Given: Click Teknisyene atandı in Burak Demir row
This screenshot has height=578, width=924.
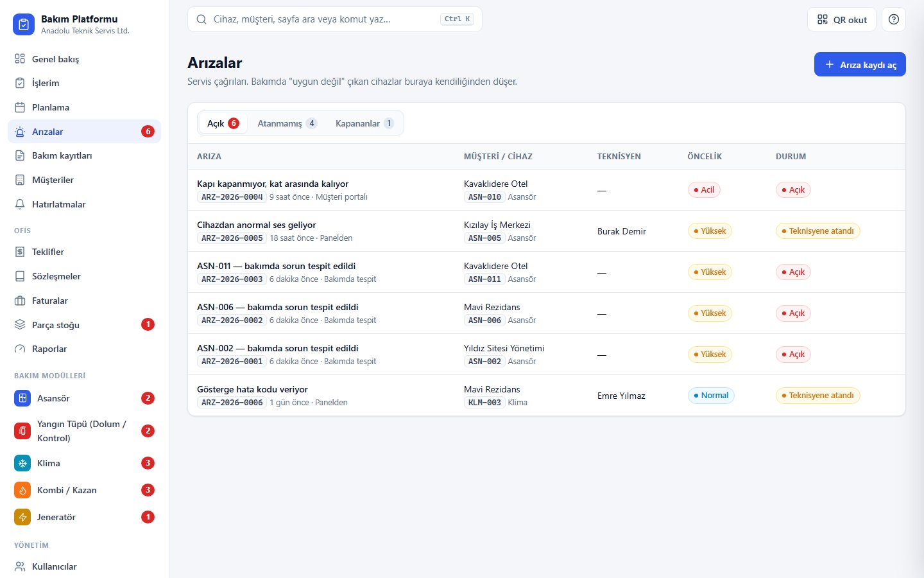Looking at the screenshot, I should [x=817, y=231].
